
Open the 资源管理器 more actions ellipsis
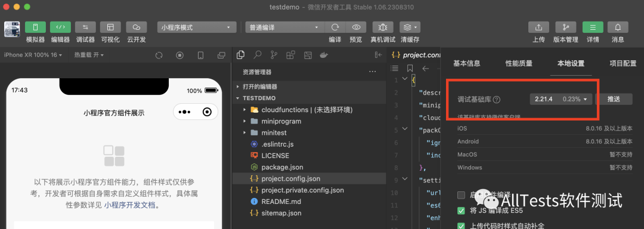click(x=373, y=72)
